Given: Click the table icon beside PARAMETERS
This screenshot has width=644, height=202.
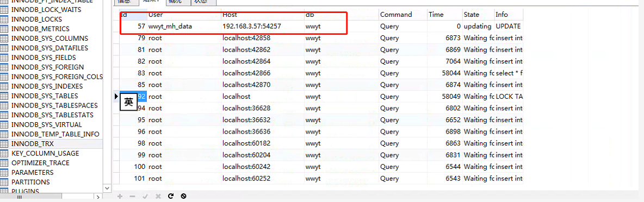Looking at the screenshot, I should pos(4,173).
